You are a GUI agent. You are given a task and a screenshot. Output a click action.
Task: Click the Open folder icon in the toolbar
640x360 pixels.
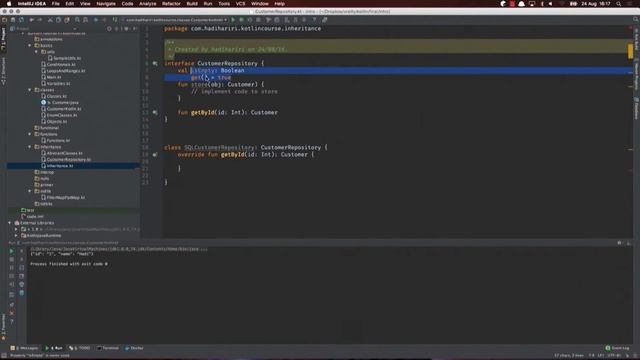(5, 20)
